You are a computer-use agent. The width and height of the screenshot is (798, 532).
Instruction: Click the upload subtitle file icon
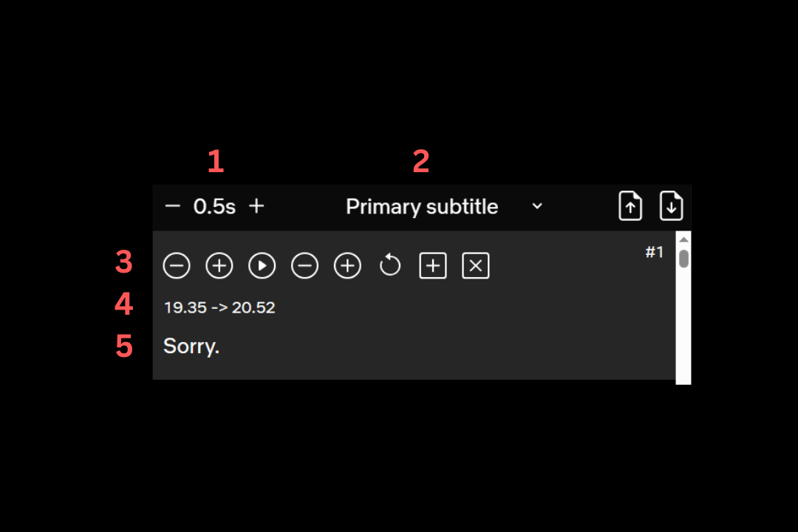pos(630,205)
